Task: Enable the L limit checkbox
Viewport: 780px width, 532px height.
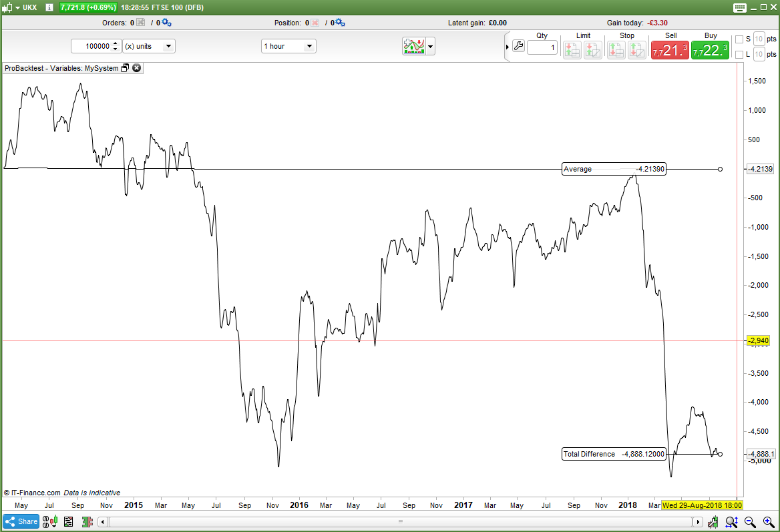Action: click(739, 54)
